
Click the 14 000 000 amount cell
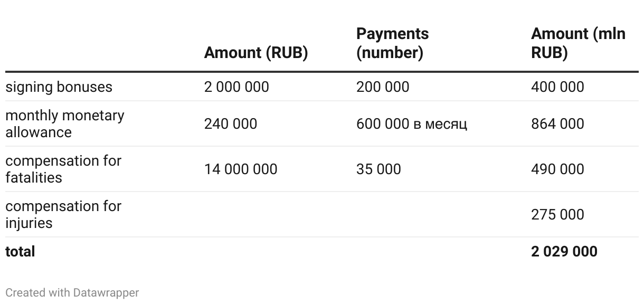click(241, 169)
